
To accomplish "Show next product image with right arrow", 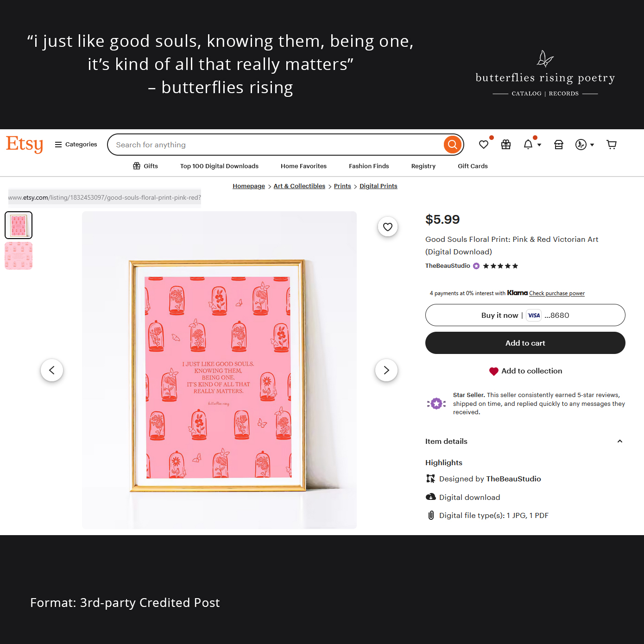I will click(x=386, y=370).
